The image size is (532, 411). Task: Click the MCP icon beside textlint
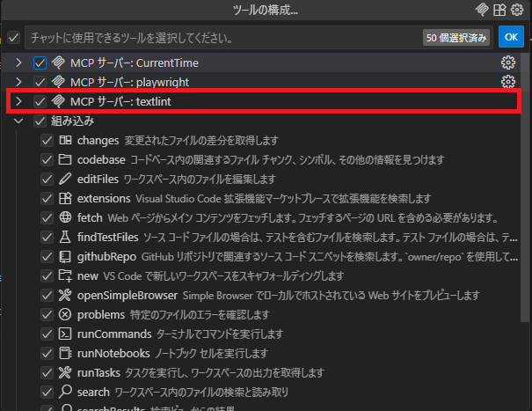point(58,101)
